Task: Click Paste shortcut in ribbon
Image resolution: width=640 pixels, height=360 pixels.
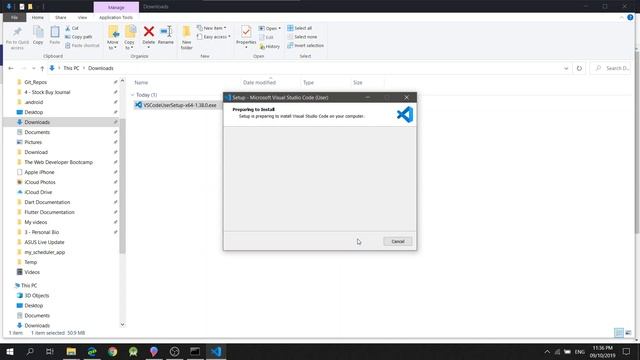Action: coord(82,45)
